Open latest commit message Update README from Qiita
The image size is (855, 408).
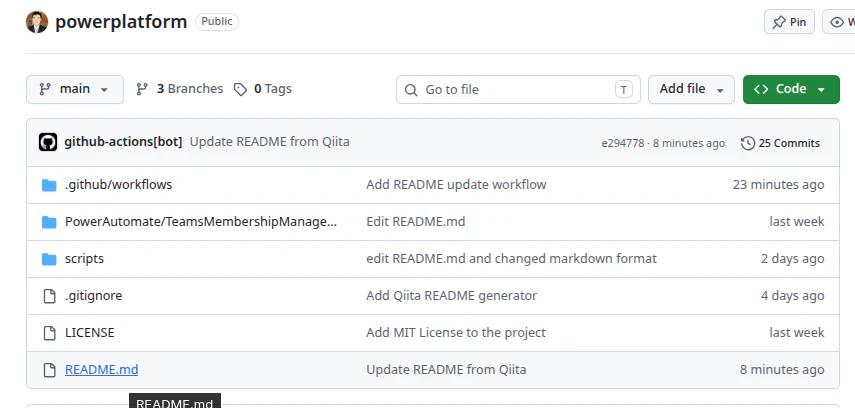269,142
